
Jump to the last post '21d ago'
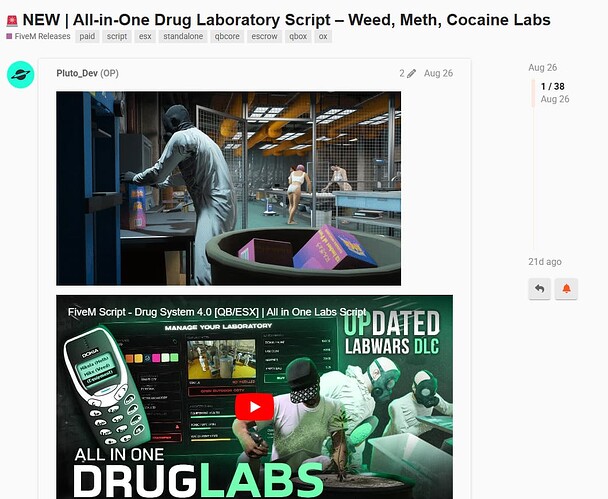pyautogui.click(x=545, y=262)
